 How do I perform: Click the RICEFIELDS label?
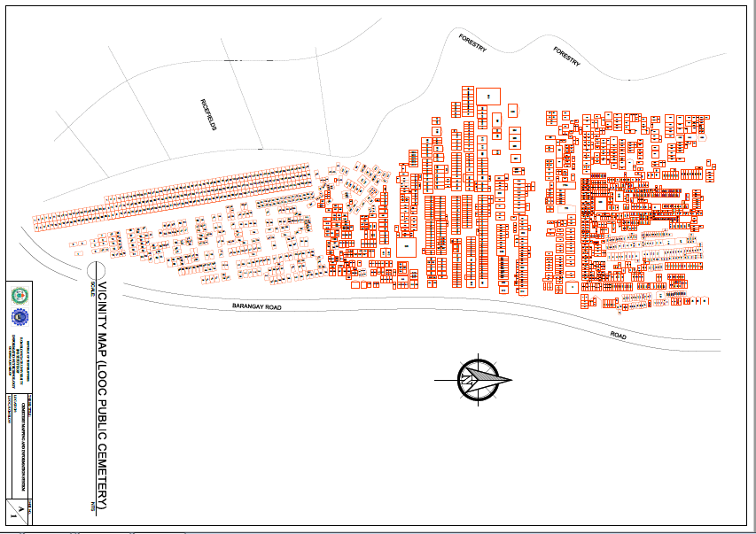208,115
